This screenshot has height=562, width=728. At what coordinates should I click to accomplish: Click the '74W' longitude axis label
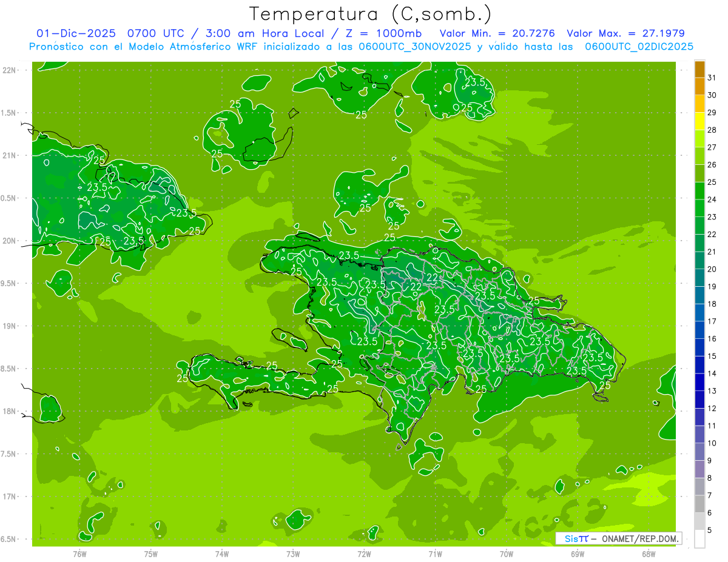pyautogui.click(x=221, y=554)
